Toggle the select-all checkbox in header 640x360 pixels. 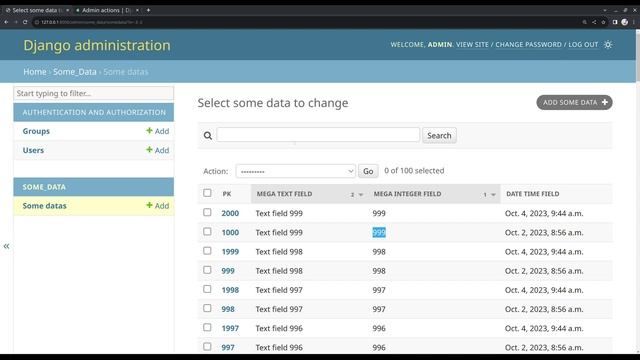click(207, 193)
